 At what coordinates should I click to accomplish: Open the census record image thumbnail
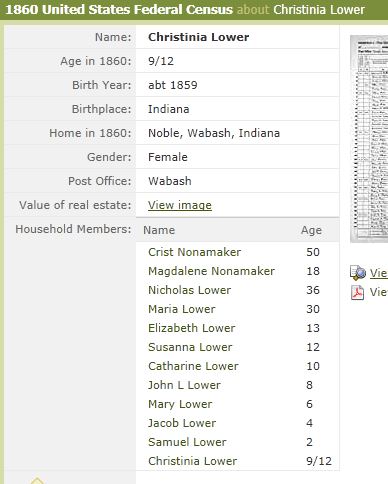369,139
